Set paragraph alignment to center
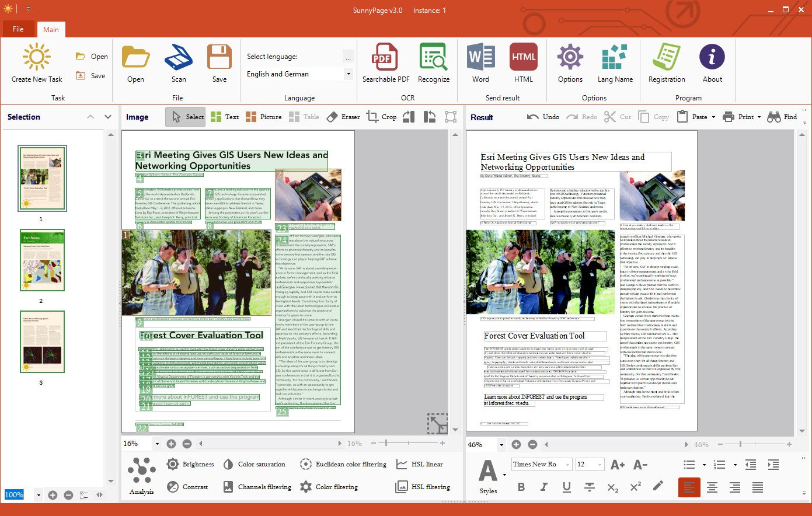 [x=712, y=487]
